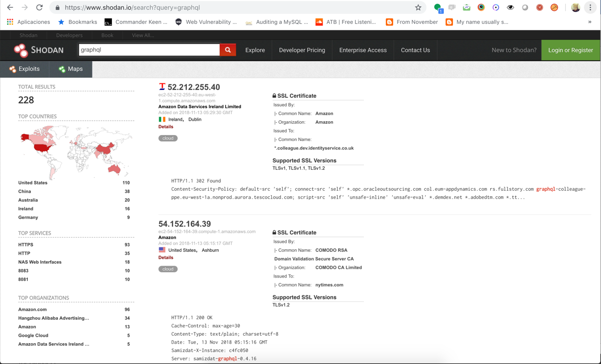
Task: Open Details for 54.152.164.39 result
Action: coord(166,257)
